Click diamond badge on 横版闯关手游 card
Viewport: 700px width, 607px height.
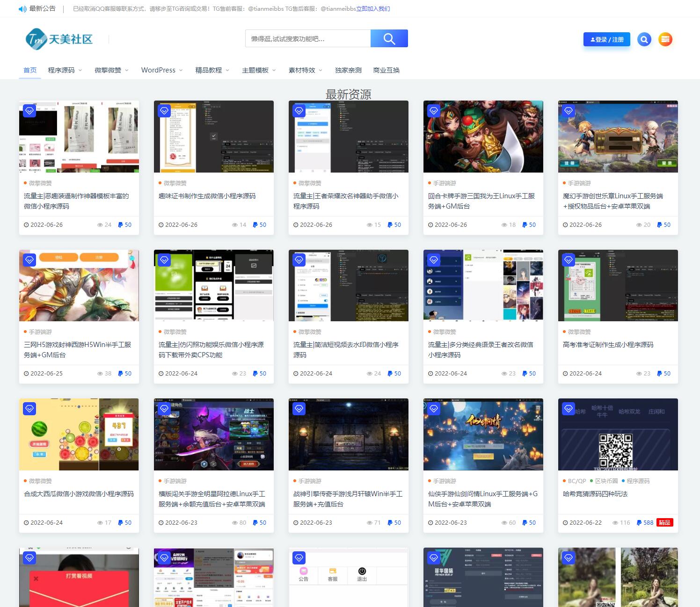pyautogui.click(x=164, y=409)
